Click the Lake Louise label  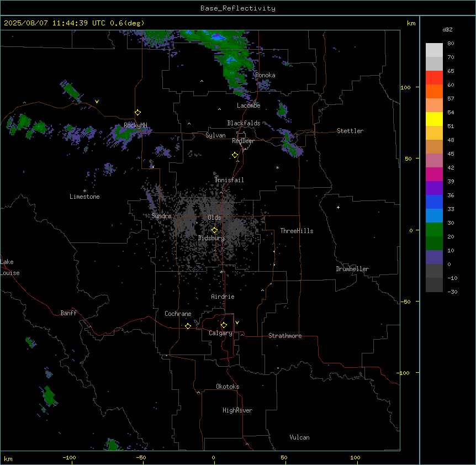[10, 267]
